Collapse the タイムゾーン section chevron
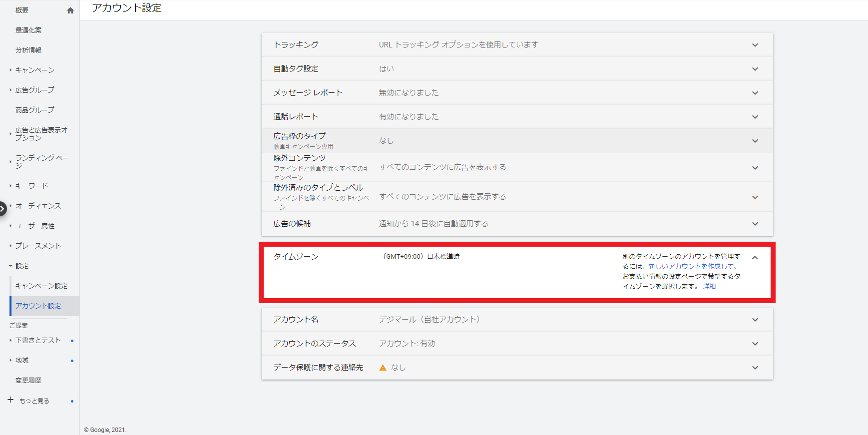The height and width of the screenshot is (435, 868). click(x=755, y=258)
